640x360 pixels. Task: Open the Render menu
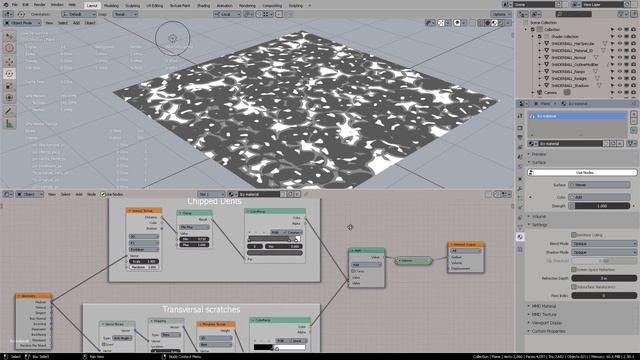click(x=40, y=4)
